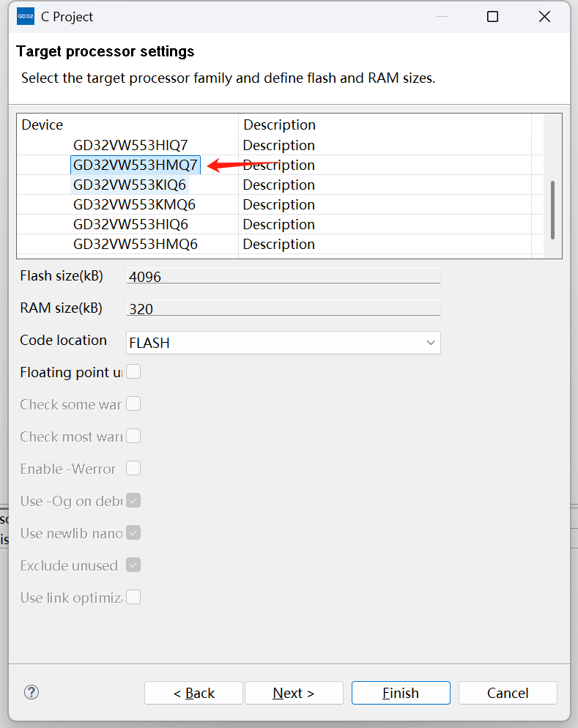Open the Code location dropdown
Screen dimensions: 578x728
pos(284,343)
